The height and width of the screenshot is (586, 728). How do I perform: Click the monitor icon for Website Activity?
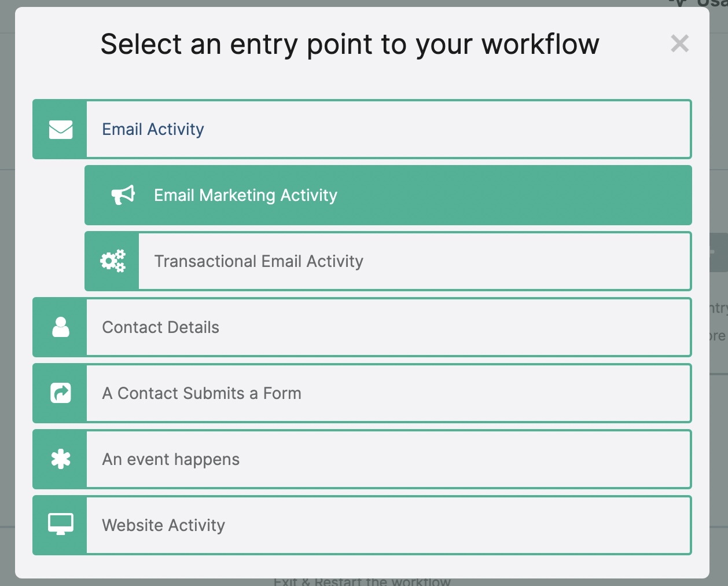[60, 525]
